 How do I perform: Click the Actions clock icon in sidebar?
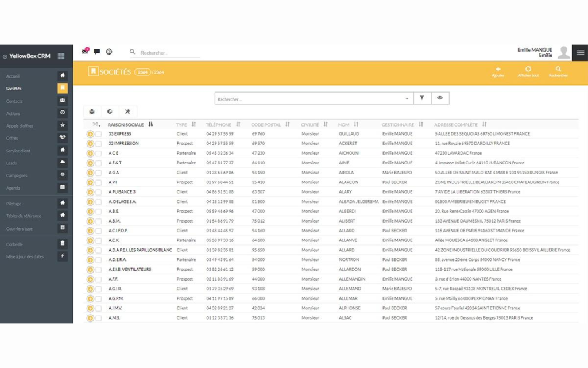pyautogui.click(x=63, y=113)
